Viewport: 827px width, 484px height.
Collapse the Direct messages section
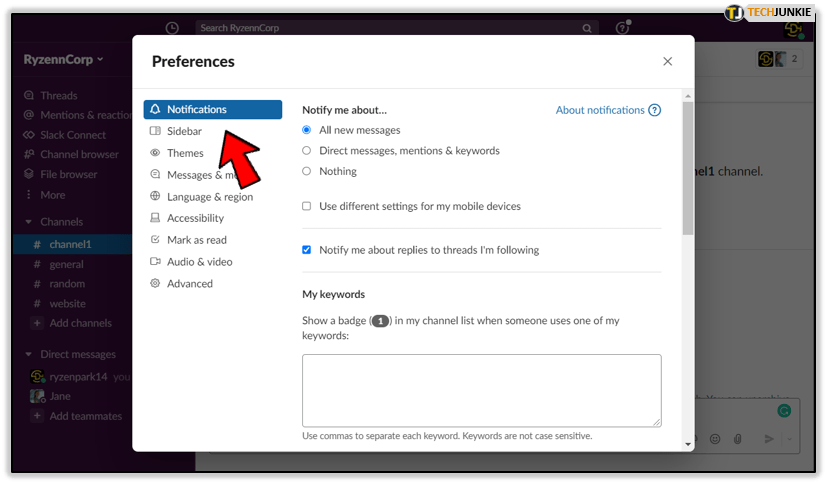[28, 354]
